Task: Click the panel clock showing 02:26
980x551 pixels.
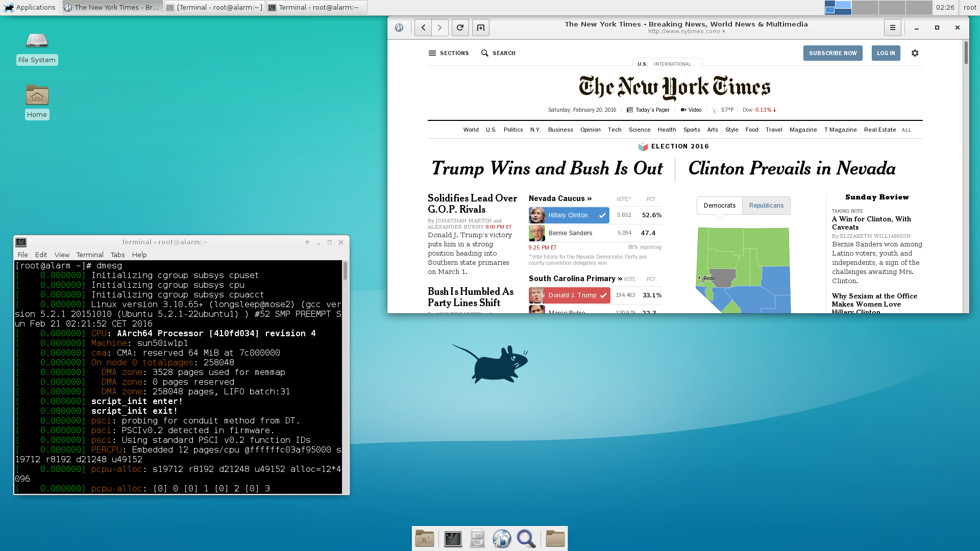Action: pyautogui.click(x=945, y=7)
